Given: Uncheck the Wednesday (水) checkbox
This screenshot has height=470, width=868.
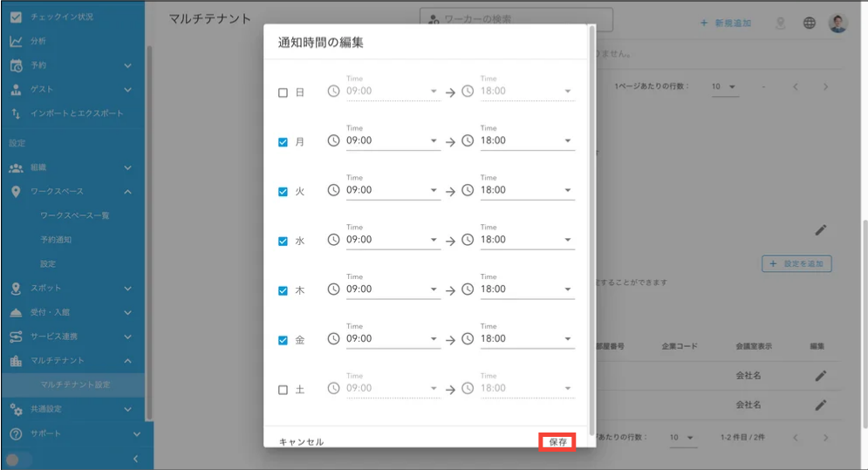Looking at the screenshot, I should pos(283,241).
